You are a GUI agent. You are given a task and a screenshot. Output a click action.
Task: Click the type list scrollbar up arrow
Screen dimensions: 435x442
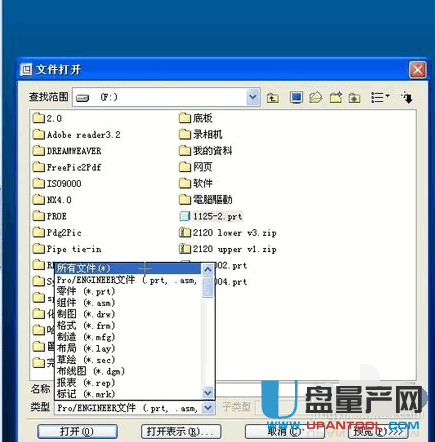tap(208, 269)
